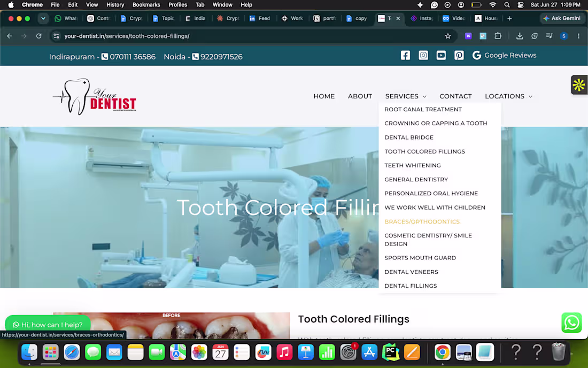This screenshot has height=368, width=588.
Task: Open the YouTube icon in the top bar
Action: coord(441,55)
